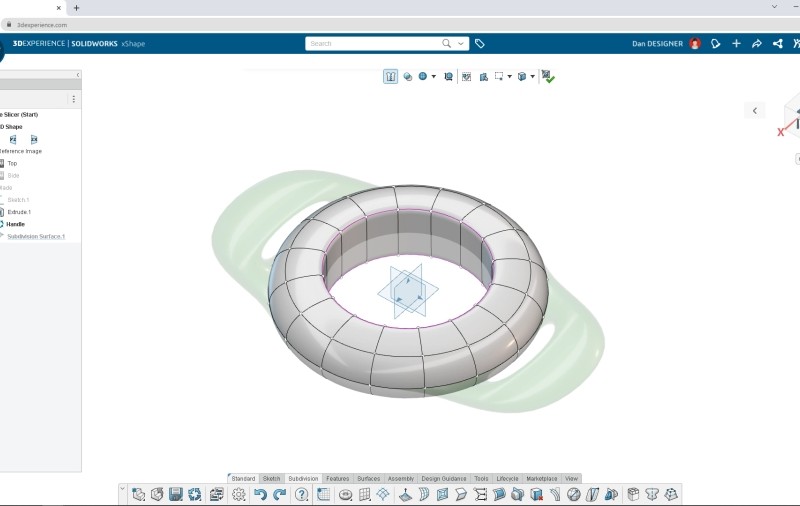This screenshot has width=800, height=506.
Task: Click the Save icon in bottom toolbar
Action: pyautogui.click(x=176, y=494)
